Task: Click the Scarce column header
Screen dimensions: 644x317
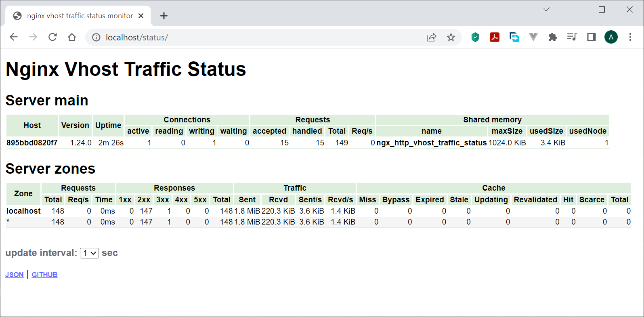Action: click(592, 199)
